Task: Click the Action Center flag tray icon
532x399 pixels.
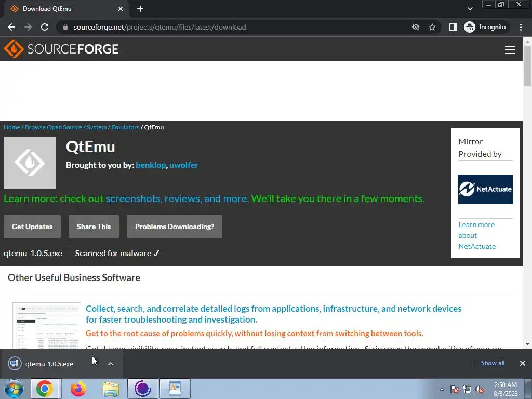Action: click(x=455, y=389)
